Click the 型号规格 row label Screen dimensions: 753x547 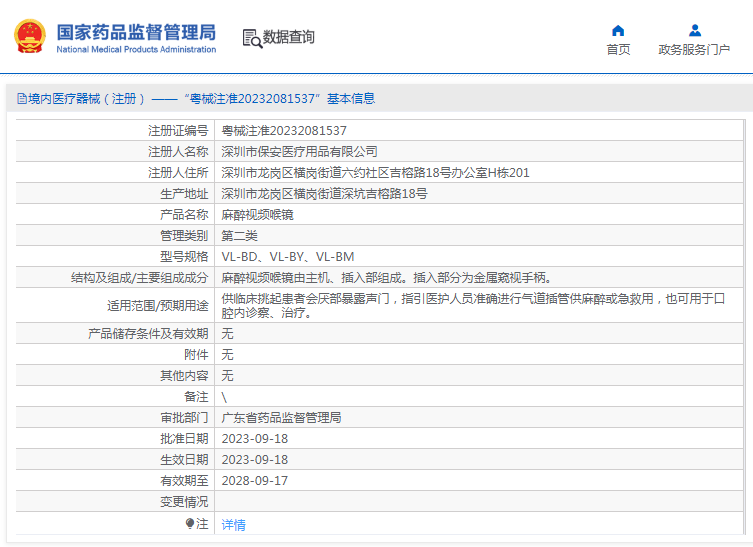coord(184,257)
